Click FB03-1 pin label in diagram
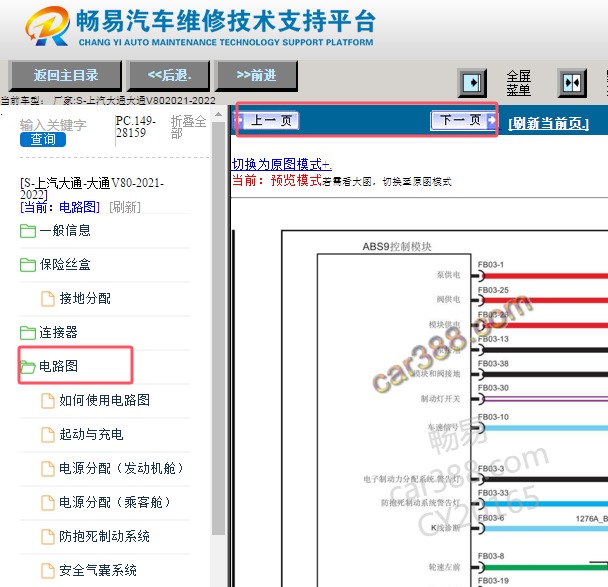The width and height of the screenshot is (608, 587). click(491, 265)
